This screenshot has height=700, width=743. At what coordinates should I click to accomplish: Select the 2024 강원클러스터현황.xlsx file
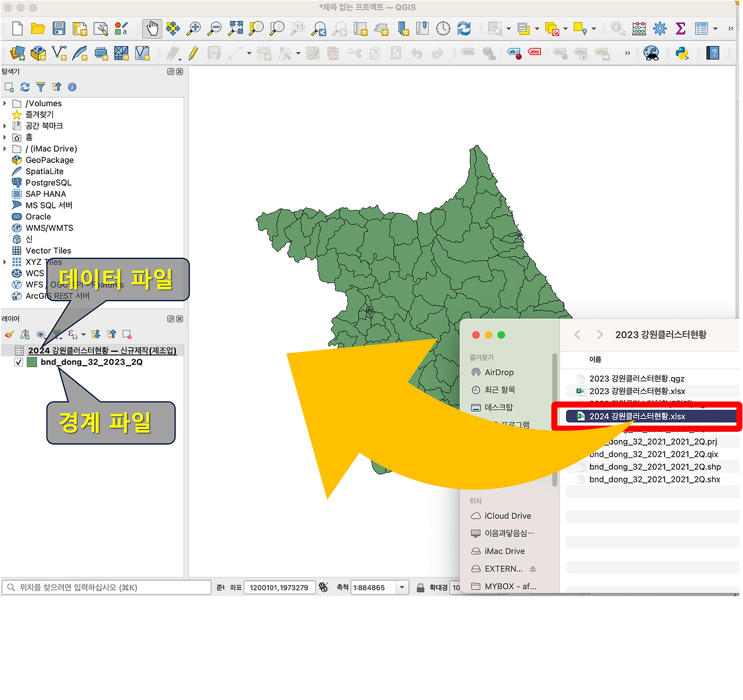[637, 416]
